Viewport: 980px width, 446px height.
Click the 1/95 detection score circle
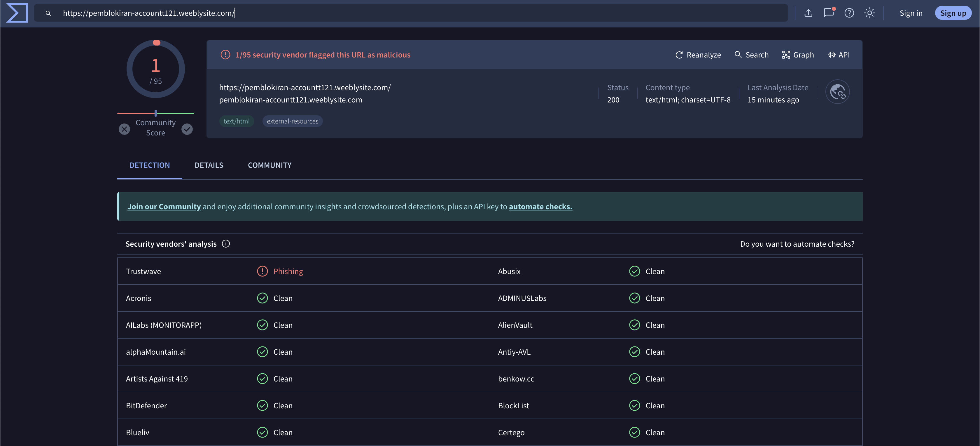[155, 69]
